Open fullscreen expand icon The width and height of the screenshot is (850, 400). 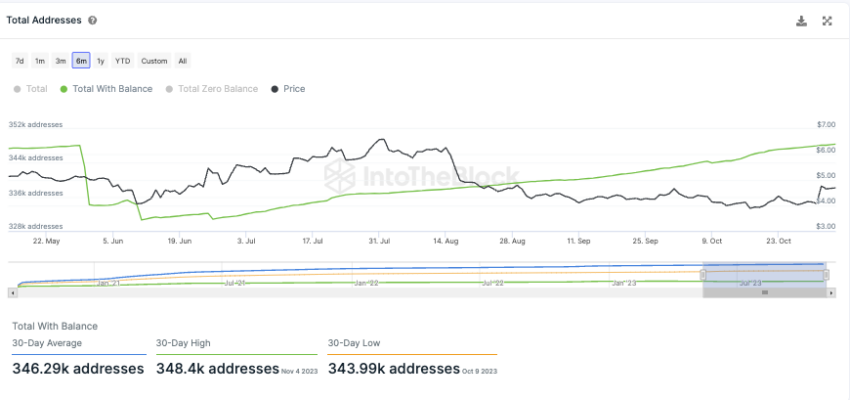point(827,21)
